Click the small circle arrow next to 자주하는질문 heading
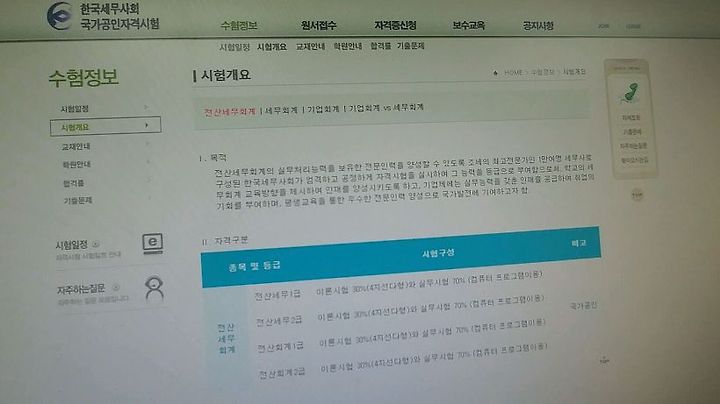 click(116, 288)
